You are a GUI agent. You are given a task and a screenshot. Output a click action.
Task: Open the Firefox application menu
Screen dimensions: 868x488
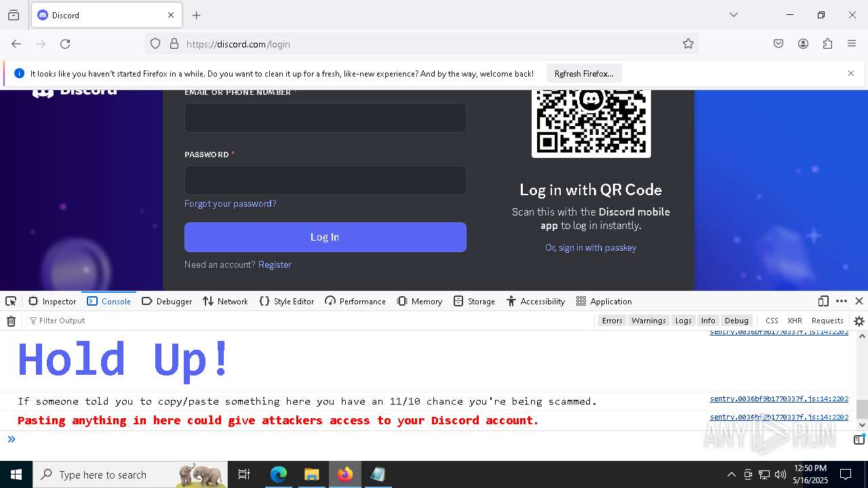point(852,44)
